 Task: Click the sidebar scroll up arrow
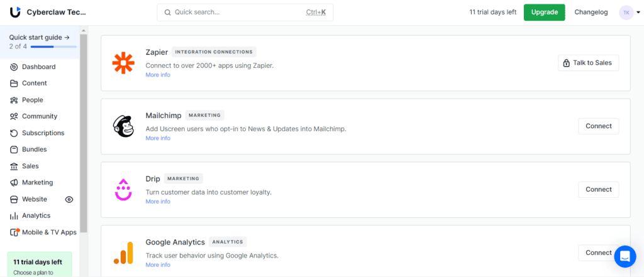(84, 31)
